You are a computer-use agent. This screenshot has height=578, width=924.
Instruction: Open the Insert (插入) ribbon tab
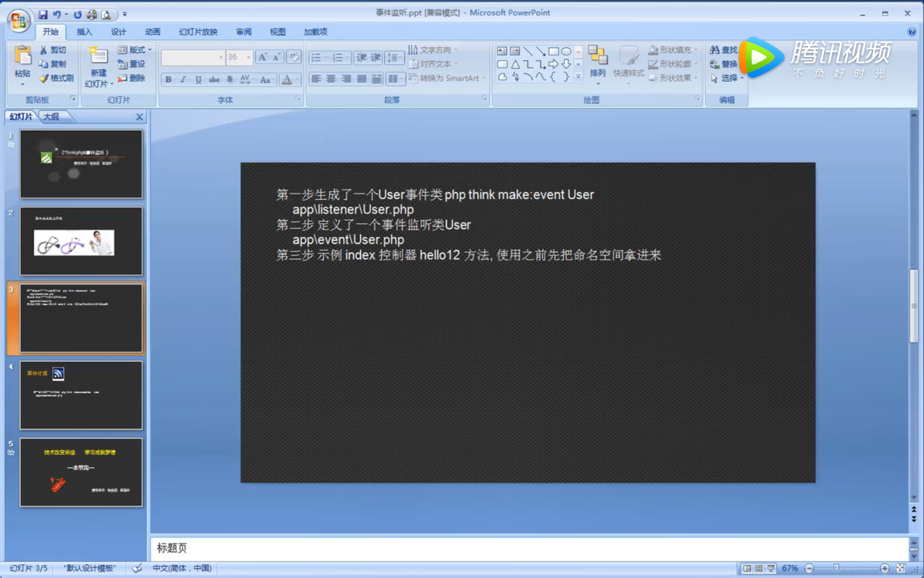pyautogui.click(x=84, y=32)
